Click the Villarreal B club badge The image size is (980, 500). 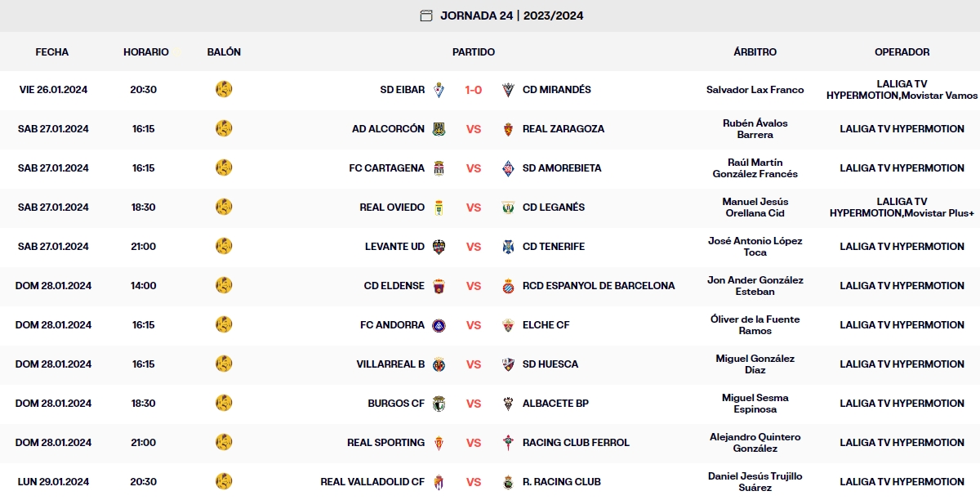[x=440, y=364]
